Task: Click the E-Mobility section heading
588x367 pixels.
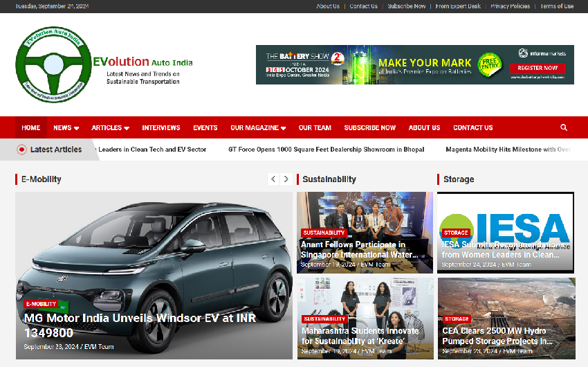Action: click(x=42, y=179)
